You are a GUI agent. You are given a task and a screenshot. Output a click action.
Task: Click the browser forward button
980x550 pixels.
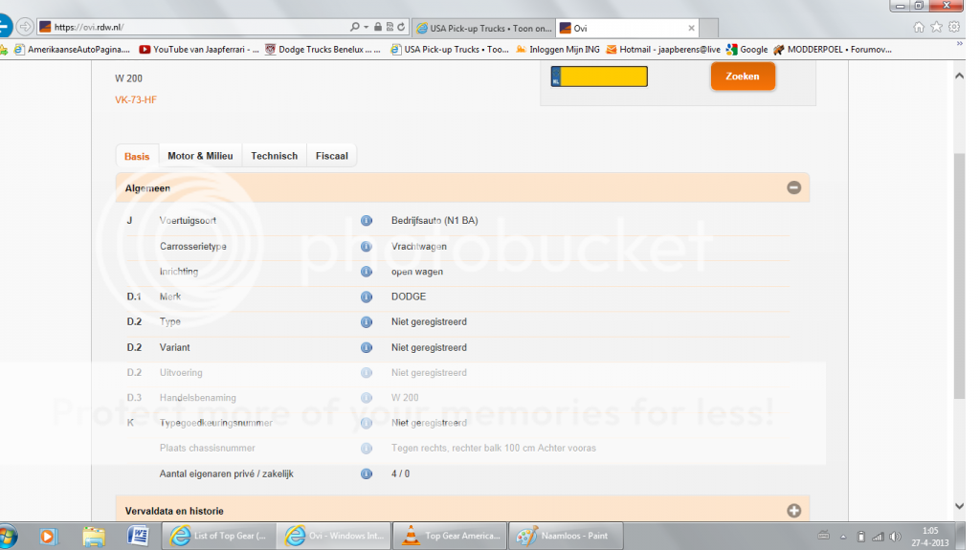coord(25,27)
